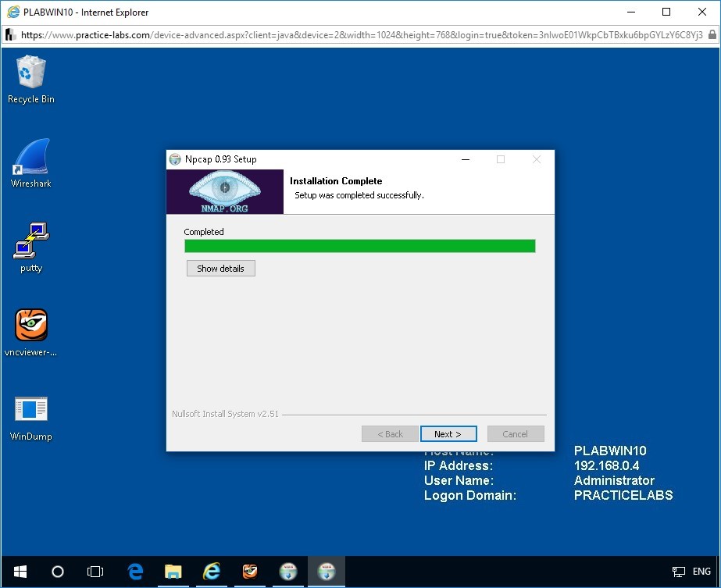This screenshot has width=721, height=588.
Task: Click the disabled Back button
Action: pos(390,434)
